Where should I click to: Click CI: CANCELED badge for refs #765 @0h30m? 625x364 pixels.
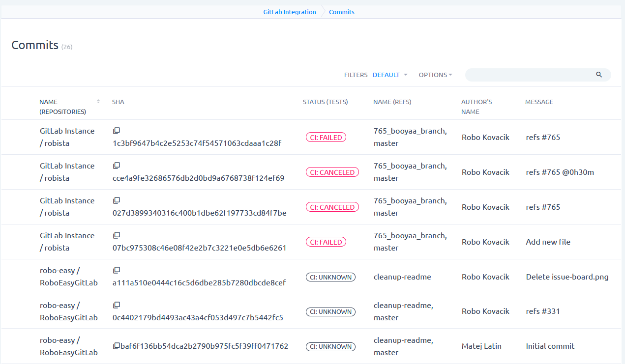point(332,172)
